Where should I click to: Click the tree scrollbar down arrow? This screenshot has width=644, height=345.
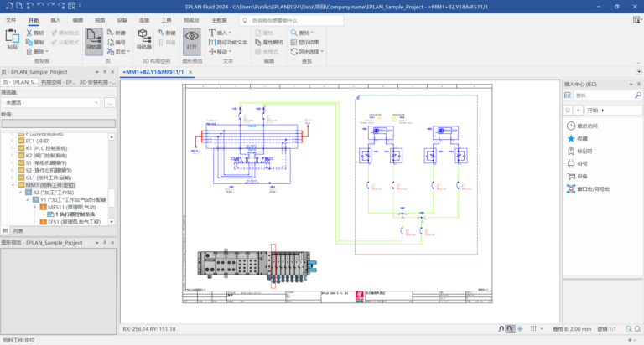112,222
